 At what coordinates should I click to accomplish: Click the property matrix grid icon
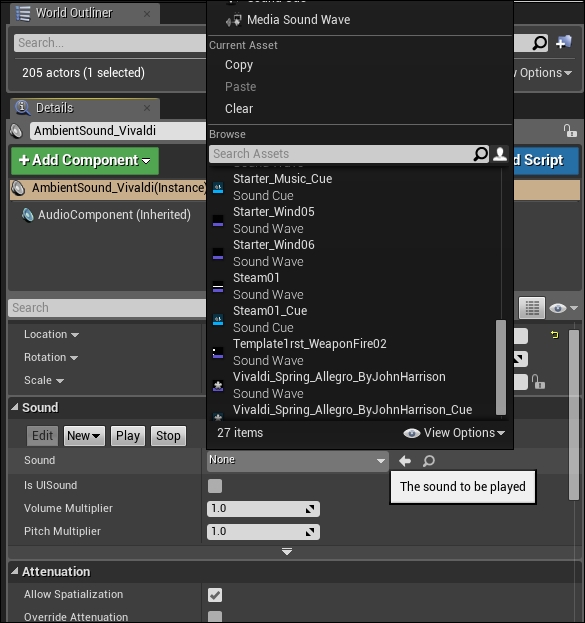(532, 308)
